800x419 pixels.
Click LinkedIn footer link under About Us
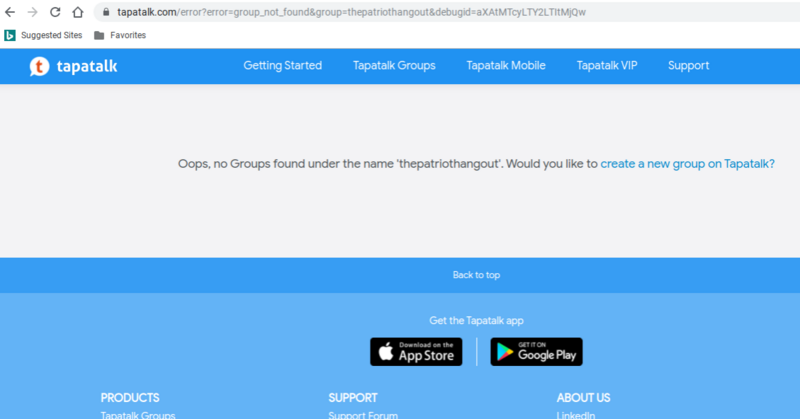(576, 415)
